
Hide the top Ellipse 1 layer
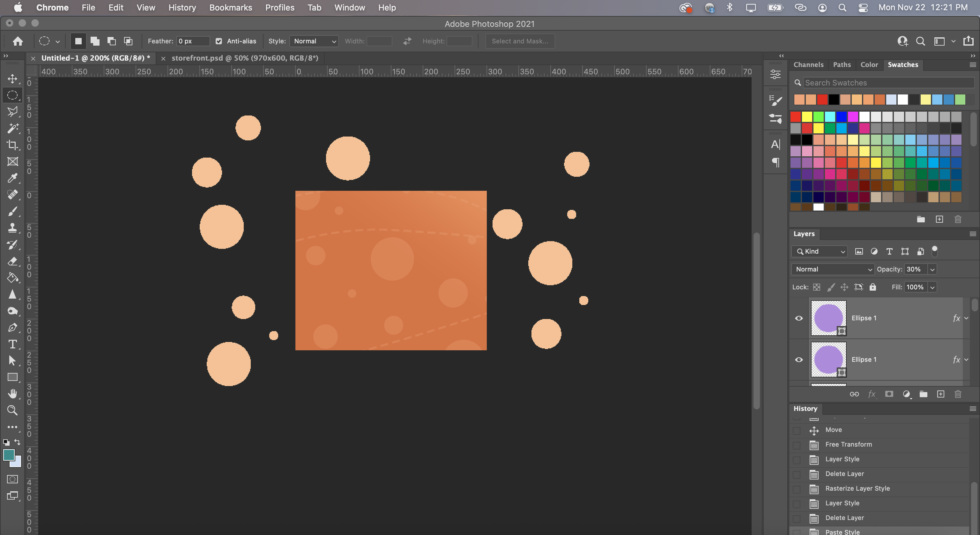[799, 318]
